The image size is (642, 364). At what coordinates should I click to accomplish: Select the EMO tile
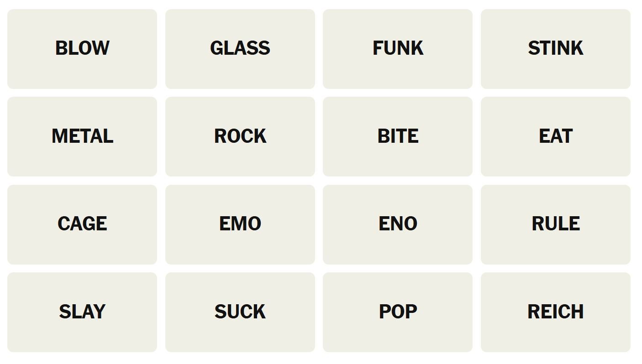pos(240,224)
